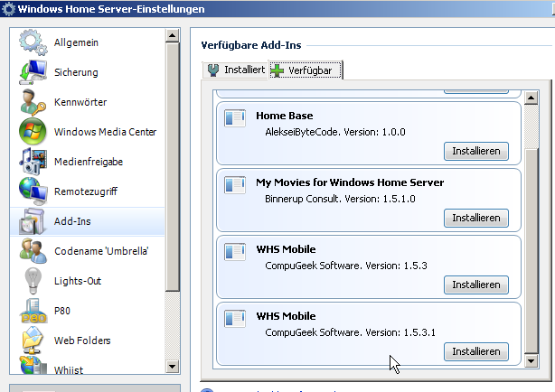
Task: Click the My Movies add-in icon
Action: [235, 184]
